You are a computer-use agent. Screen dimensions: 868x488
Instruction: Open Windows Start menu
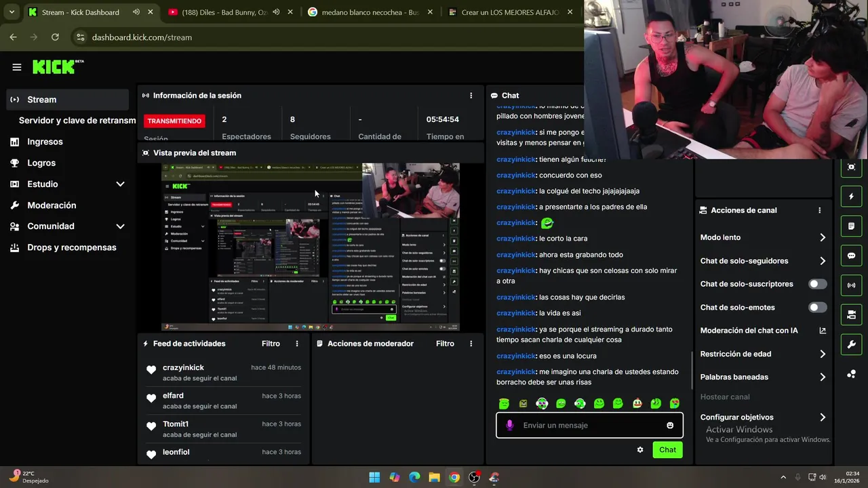374,477
